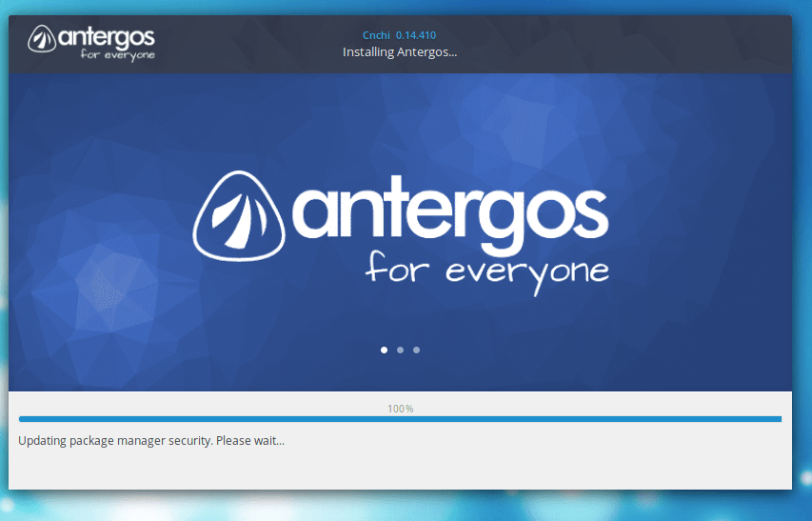Click the small 'for everyone' header tagline

(x=118, y=54)
